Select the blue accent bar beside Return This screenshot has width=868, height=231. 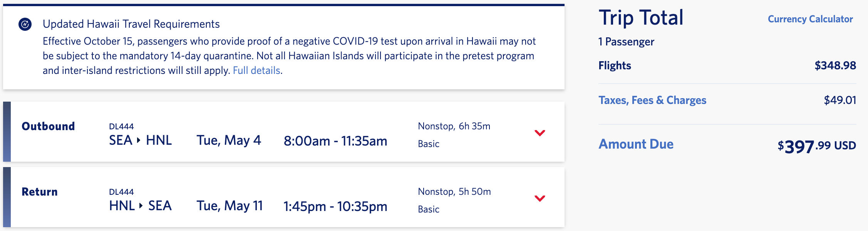coord(7,197)
